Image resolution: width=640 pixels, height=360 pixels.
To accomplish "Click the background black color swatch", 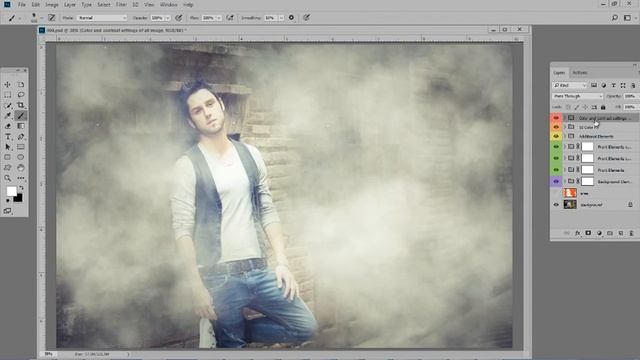I will click(18, 198).
